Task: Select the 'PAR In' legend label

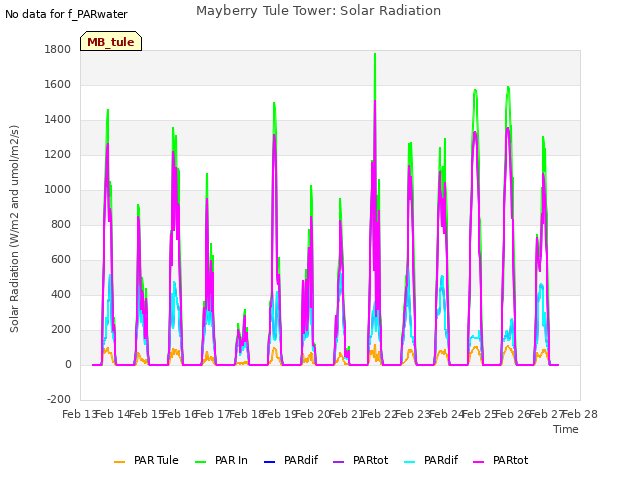Action: tap(231, 460)
